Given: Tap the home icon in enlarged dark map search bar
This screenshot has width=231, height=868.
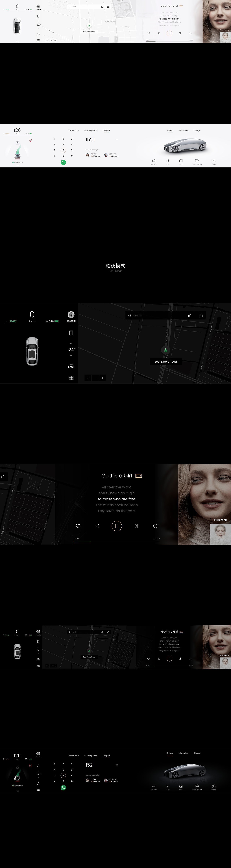Looking at the screenshot, I should pos(190,315).
